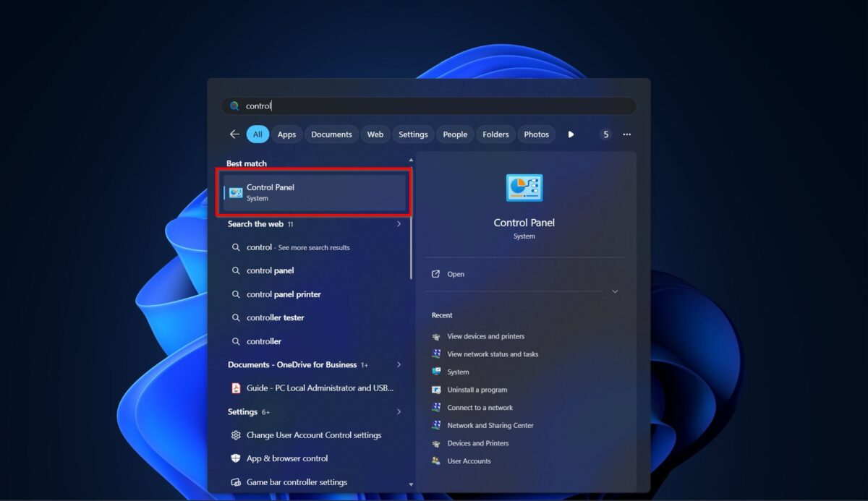The image size is (868, 501).
Task: Open App & browser control setting
Action: click(286, 458)
